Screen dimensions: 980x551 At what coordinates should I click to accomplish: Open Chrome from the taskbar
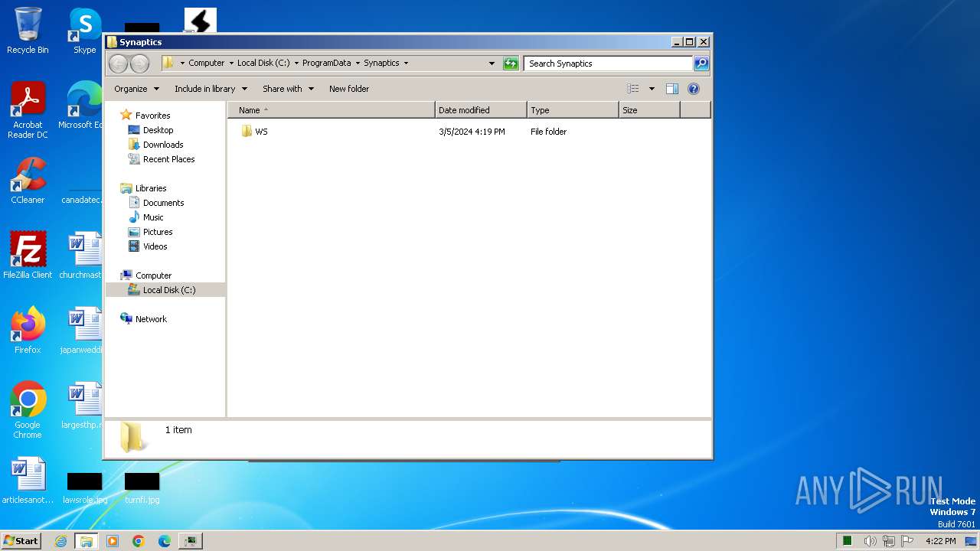point(139,541)
